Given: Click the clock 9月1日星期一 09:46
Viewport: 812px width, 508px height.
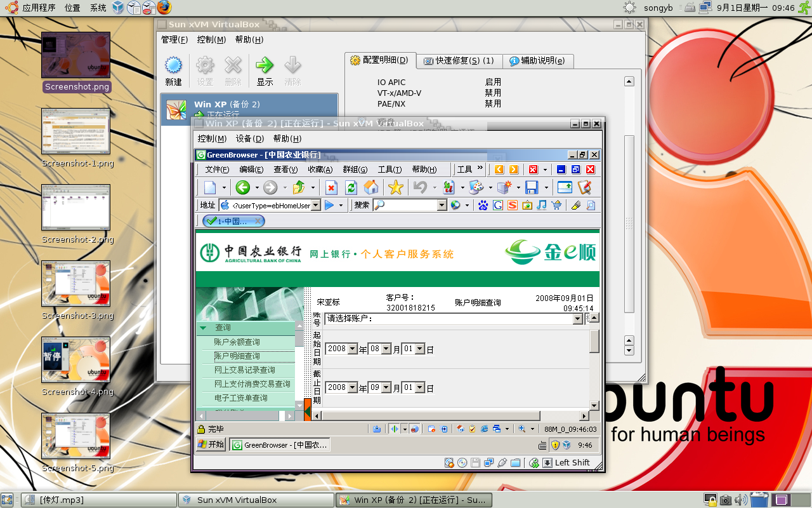Looking at the screenshot, I should click(756, 8).
